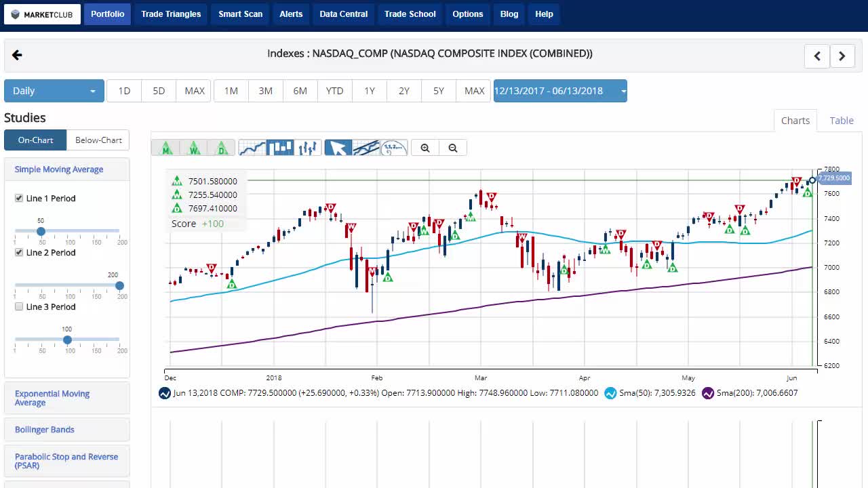Image resolution: width=868 pixels, height=488 pixels.
Task: Set range to YTD
Action: [x=335, y=91]
